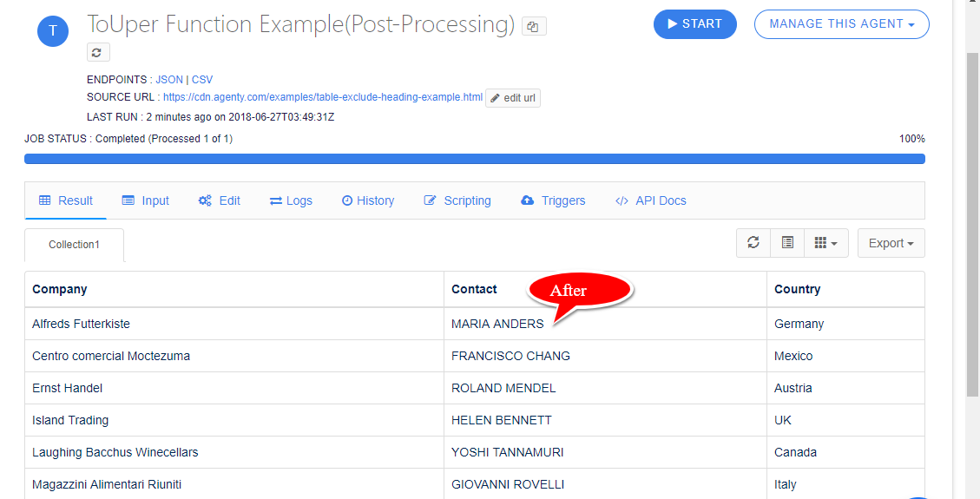Click the Italy cell
Image resolution: width=980 pixels, height=499 pixels.
pyautogui.click(x=845, y=484)
